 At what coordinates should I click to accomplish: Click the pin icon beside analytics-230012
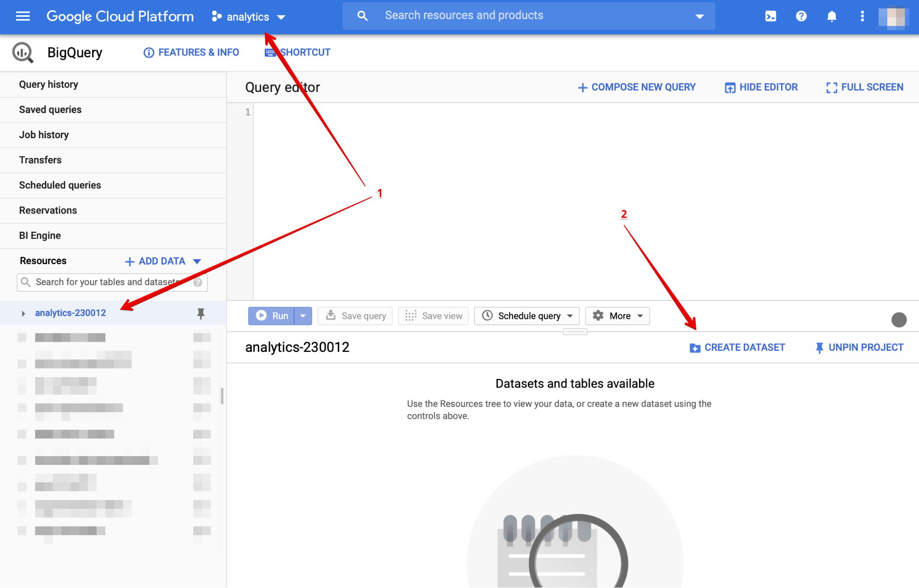click(x=201, y=313)
